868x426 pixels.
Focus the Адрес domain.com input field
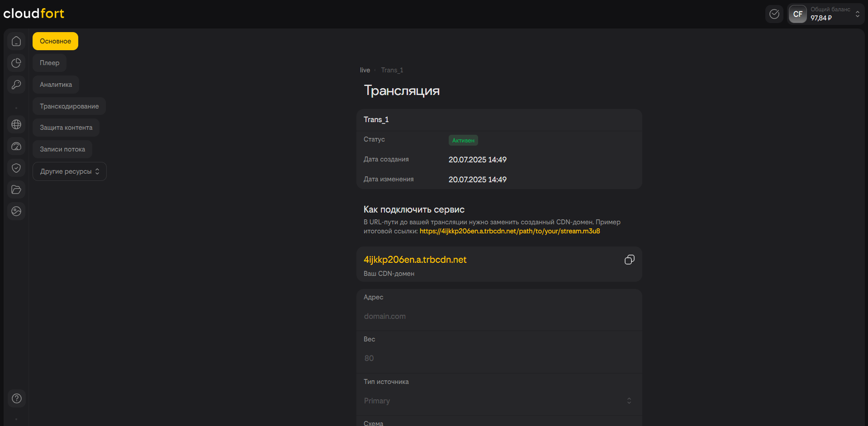coord(498,316)
